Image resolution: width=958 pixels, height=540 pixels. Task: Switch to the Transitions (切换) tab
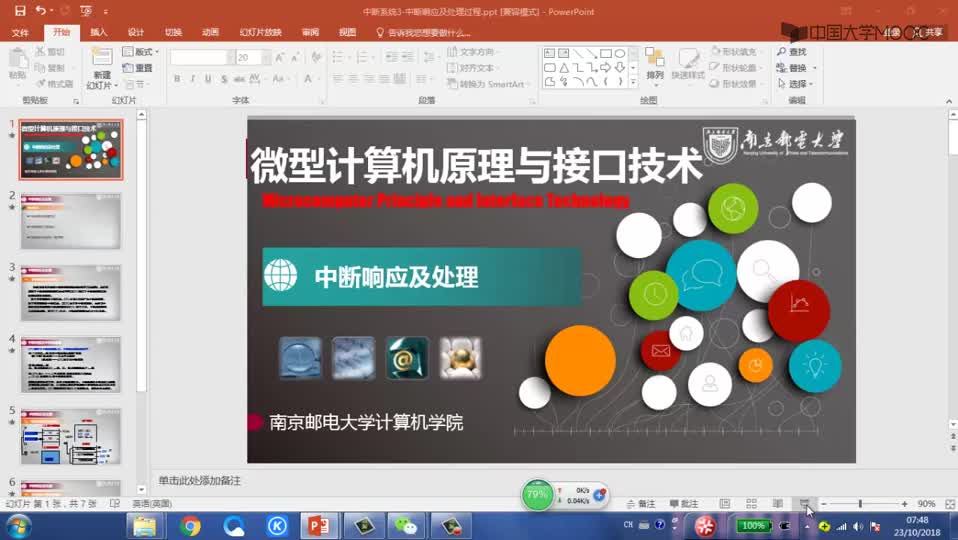pos(174,32)
